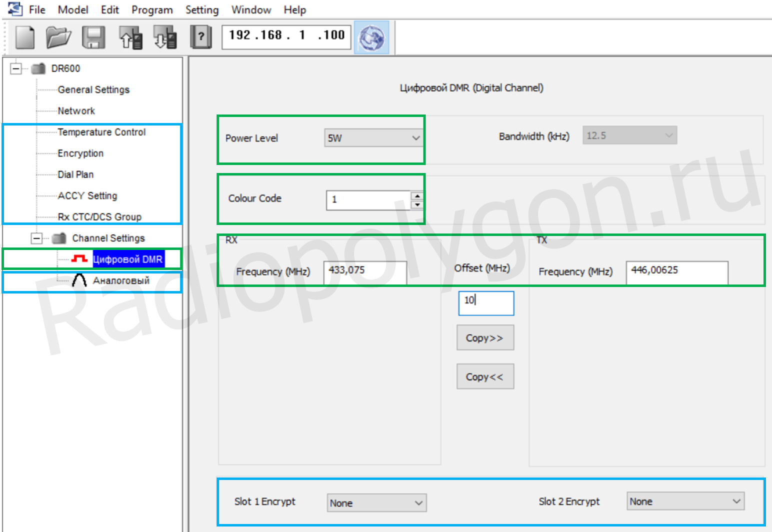Open a codeplug with the folder icon
The height and width of the screenshot is (532, 772).
(x=58, y=37)
